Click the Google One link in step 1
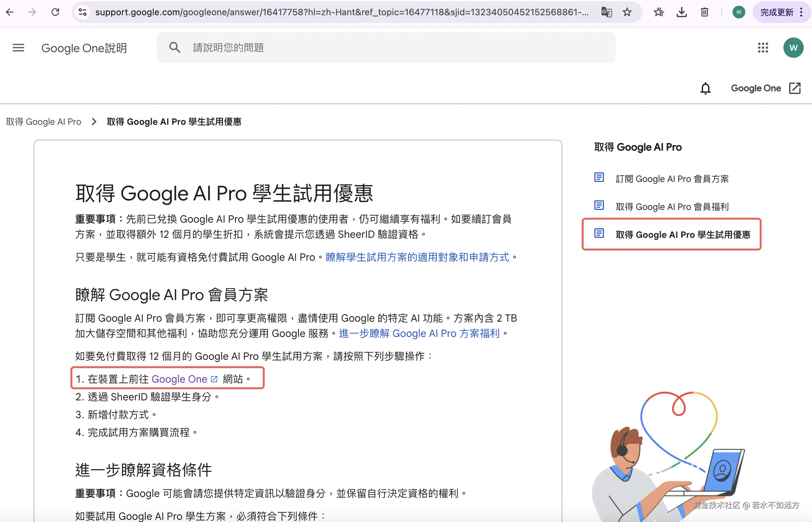Viewport: 812px width, 522px height. (x=179, y=379)
